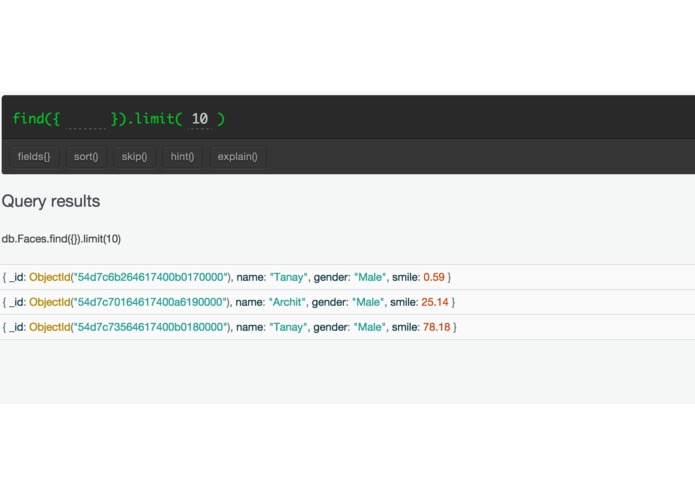Click the db.Faces.find({}).limit(10) query text
This screenshot has width=695, height=494.
pyautogui.click(x=61, y=239)
